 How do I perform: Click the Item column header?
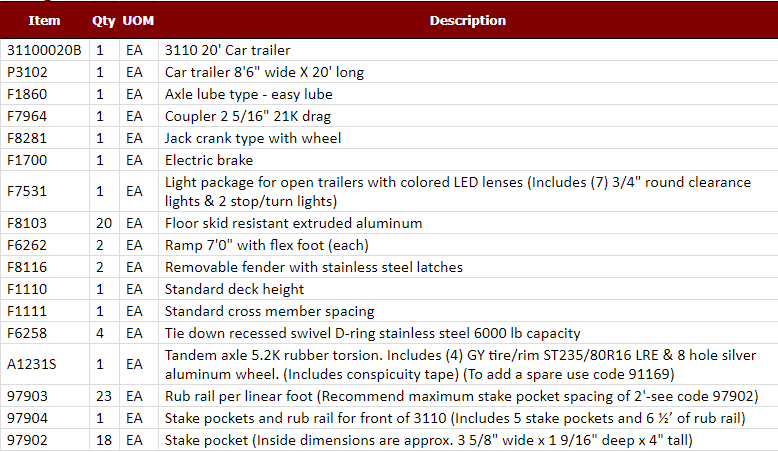click(x=44, y=20)
